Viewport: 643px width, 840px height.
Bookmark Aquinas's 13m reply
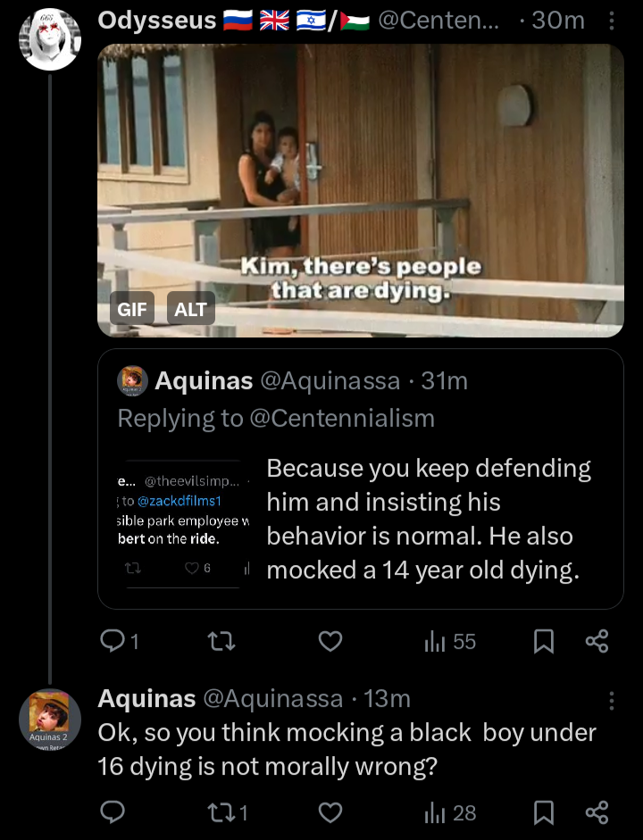[543, 812]
